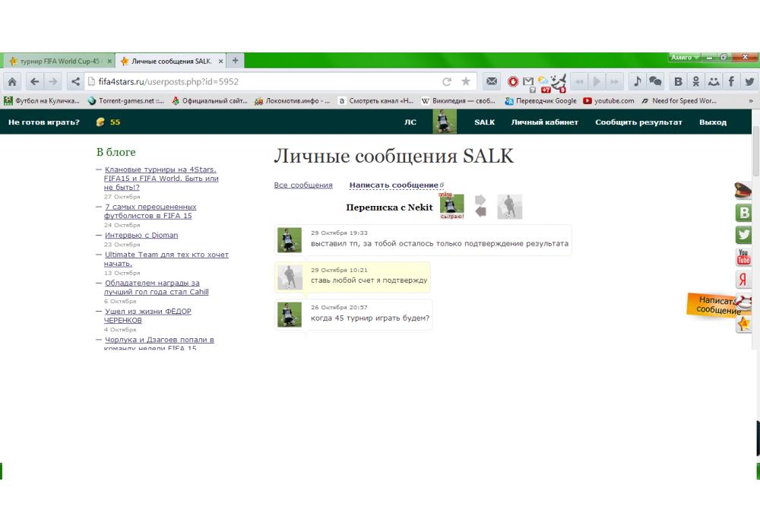Open Личный кабинет in the site menu

(x=544, y=122)
